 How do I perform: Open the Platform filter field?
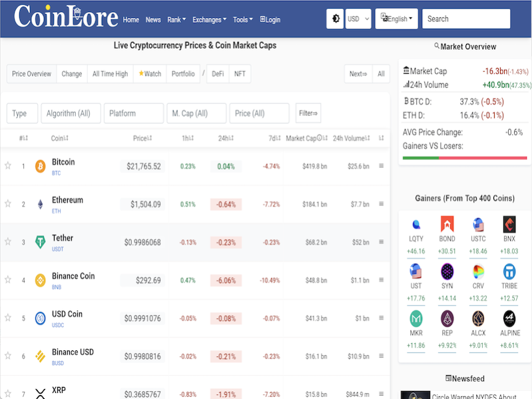pyautogui.click(x=134, y=113)
